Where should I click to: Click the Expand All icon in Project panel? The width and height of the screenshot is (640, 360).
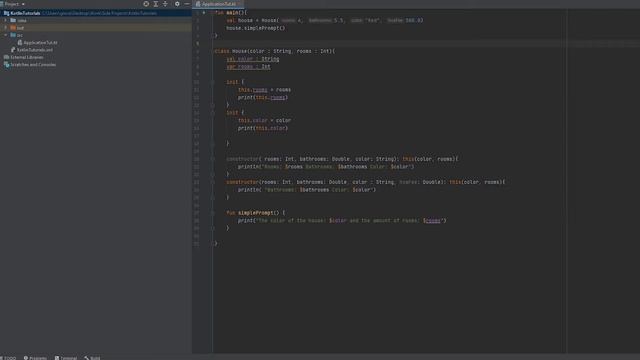coord(156,4)
